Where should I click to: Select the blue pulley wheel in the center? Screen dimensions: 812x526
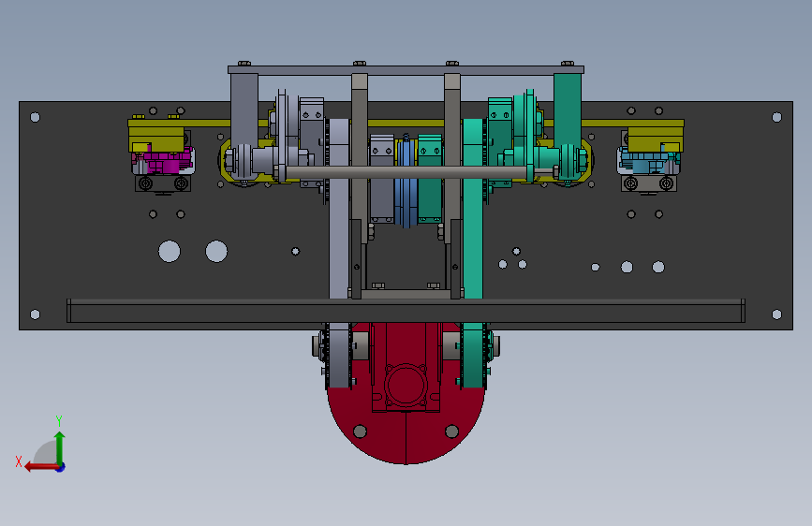(x=406, y=183)
